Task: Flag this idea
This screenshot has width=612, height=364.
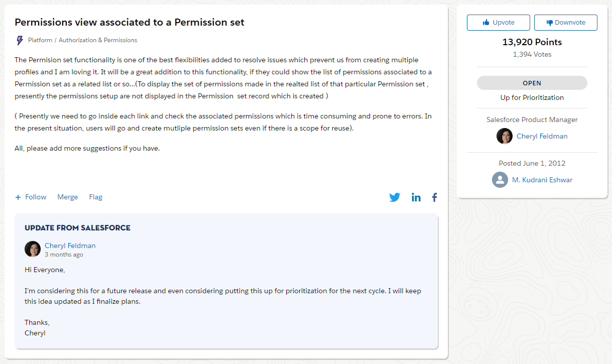Action: click(x=95, y=197)
